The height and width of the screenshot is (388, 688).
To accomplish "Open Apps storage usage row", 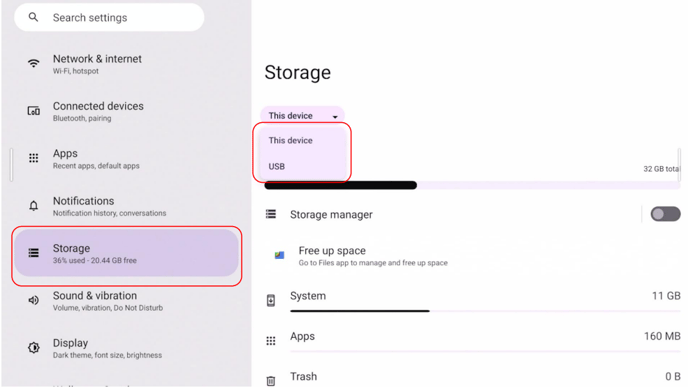I will 472,337.
